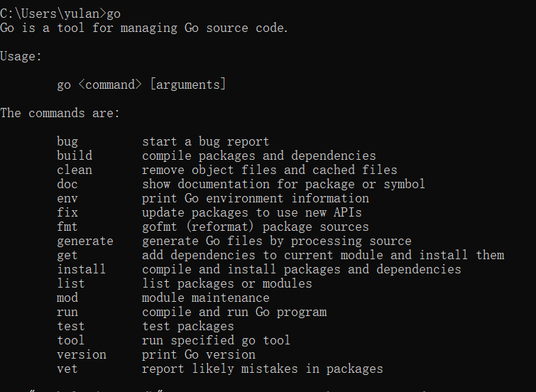
Task: Click the prompt line 'C:\Users\yulan>go'
Action: point(60,13)
